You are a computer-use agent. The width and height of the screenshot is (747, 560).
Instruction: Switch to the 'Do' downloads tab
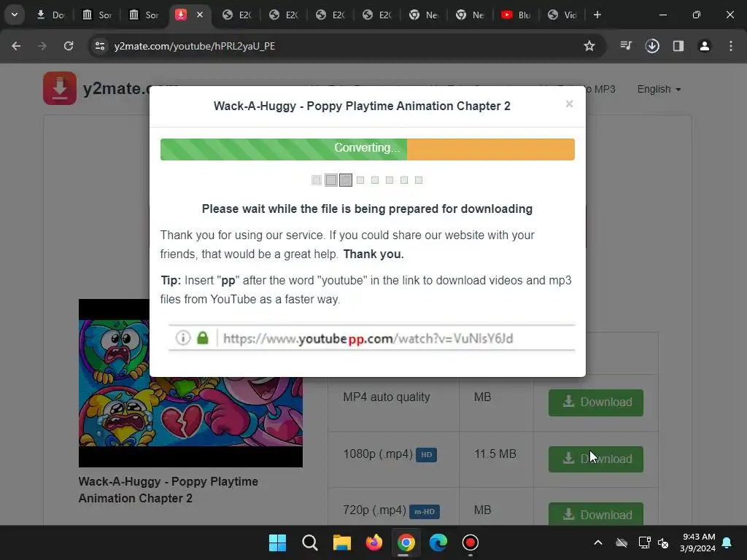[x=50, y=15]
